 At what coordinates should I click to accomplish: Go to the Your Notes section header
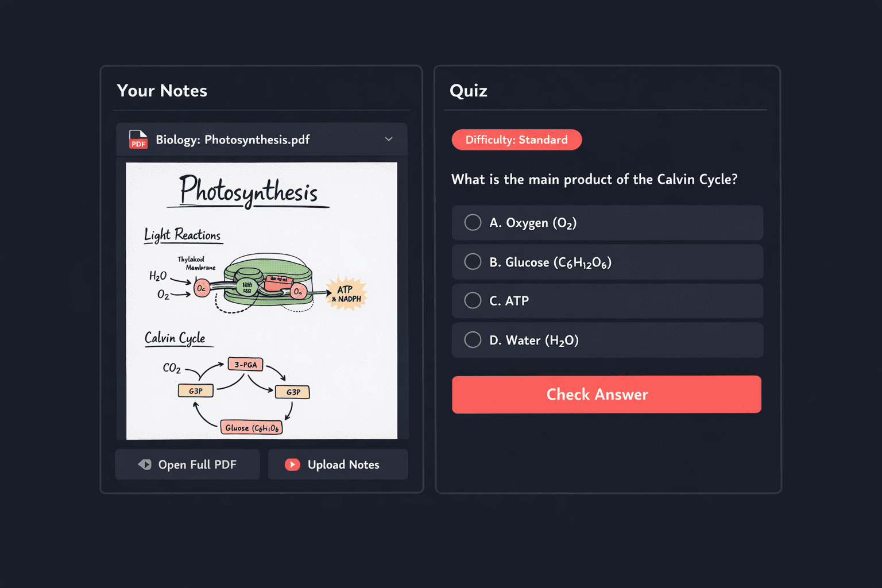[x=161, y=90]
